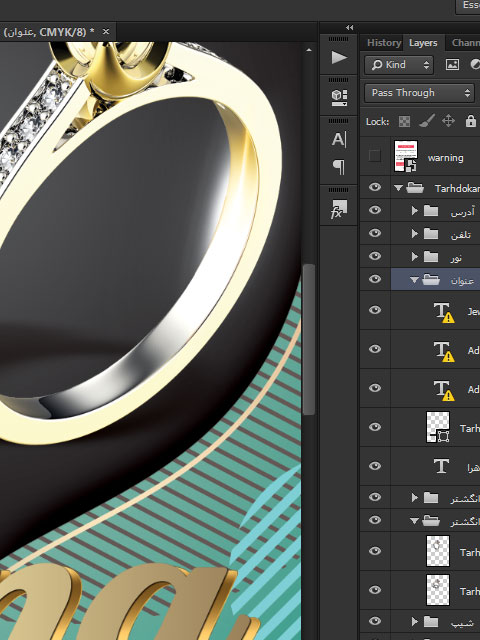Hide the Tarhdokan group layer

click(375, 187)
